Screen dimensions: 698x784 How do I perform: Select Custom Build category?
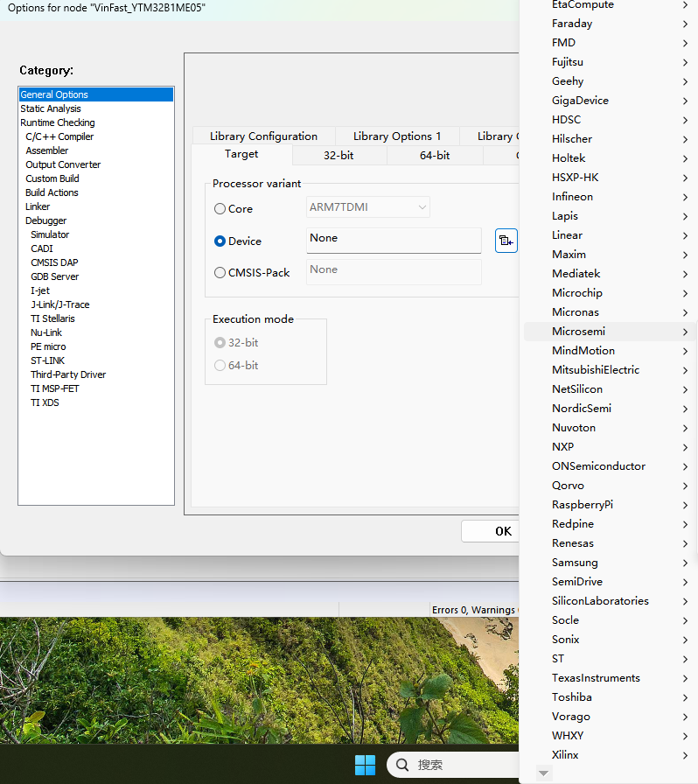pyautogui.click(x=52, y=178)
